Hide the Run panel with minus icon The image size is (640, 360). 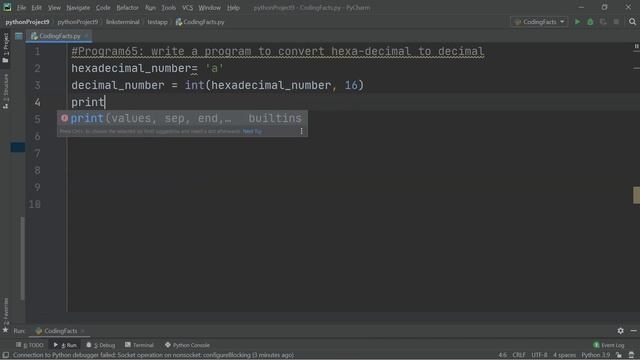coord(633,331)
